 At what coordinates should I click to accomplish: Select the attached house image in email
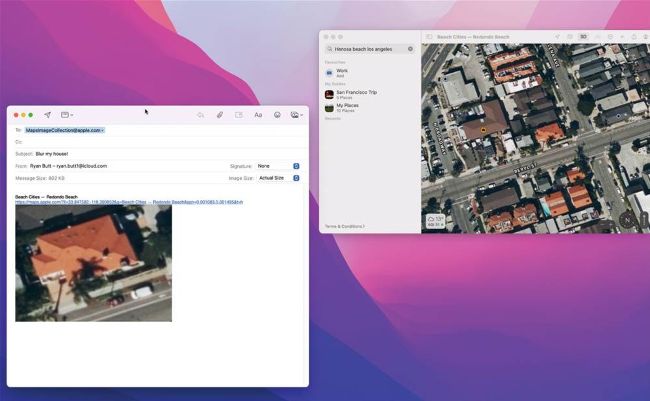point(93,264)
